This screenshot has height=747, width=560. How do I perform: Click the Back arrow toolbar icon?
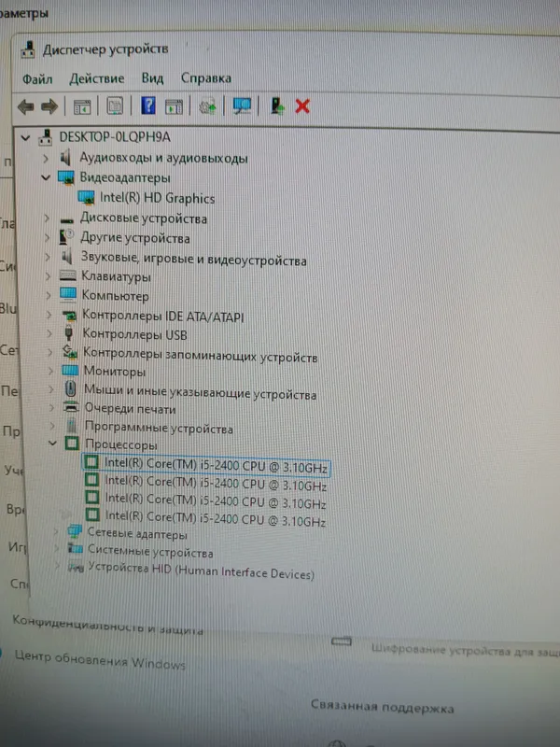point(26,106)
